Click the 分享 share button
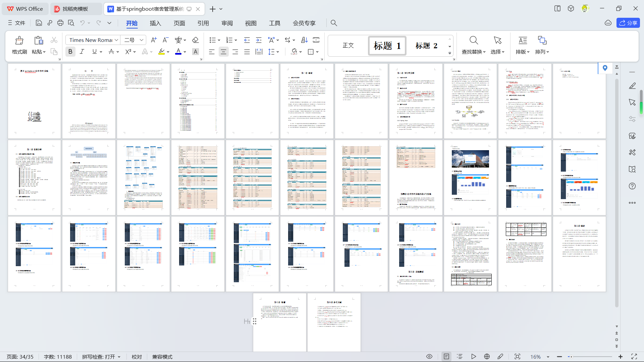 [628, 23]
